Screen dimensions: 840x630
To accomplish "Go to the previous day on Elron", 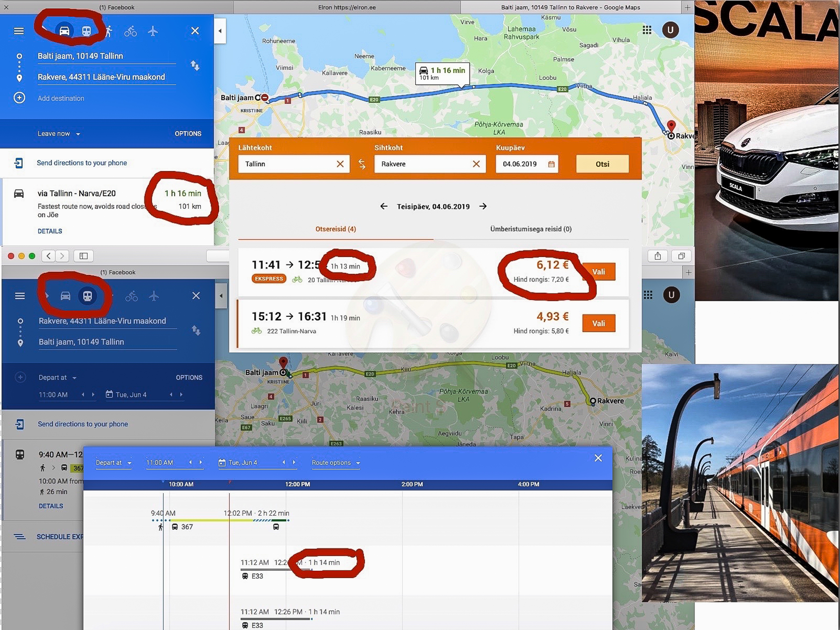I will pyautogui.click(x=384, y=206).
